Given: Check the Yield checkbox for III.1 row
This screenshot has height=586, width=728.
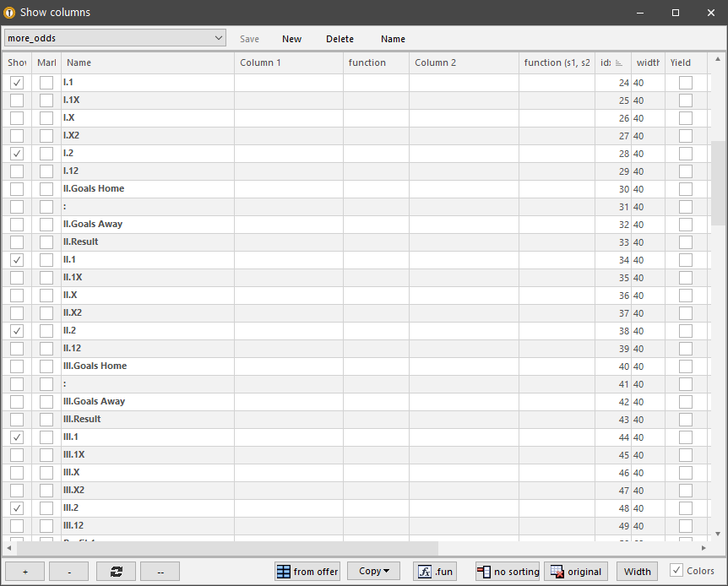Looking at the screenshot, I should [686, 437].
